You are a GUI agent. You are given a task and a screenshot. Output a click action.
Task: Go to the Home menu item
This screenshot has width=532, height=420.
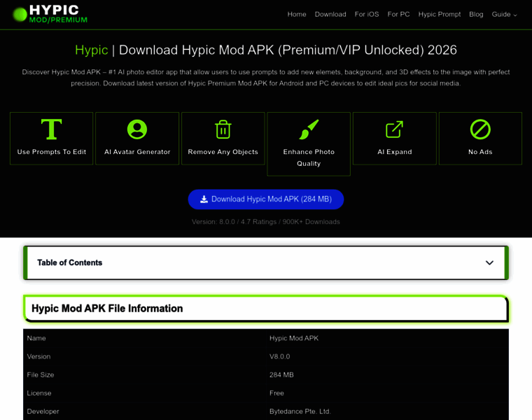tap(297, 15)
